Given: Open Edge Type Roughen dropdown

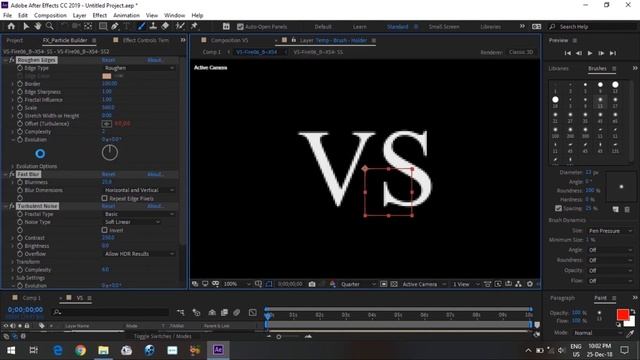Looking at the screenshot, I should [138, 68].
